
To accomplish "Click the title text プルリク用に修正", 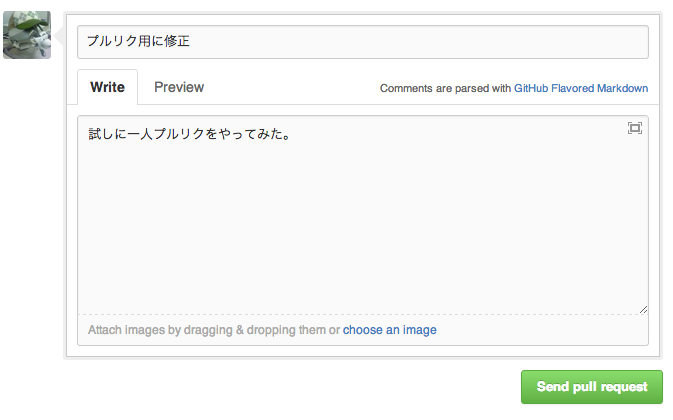I will [138, 42].
